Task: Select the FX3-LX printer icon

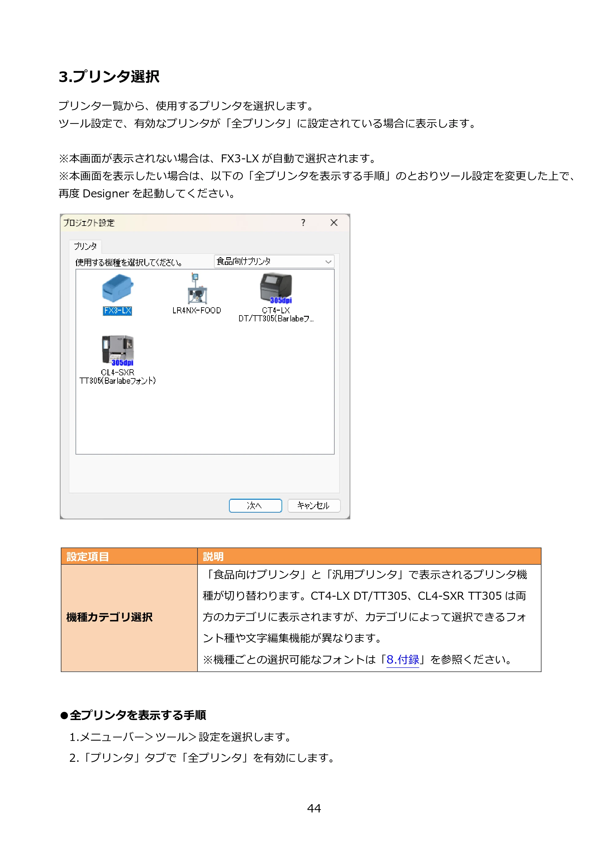Action: pyautogui.click(x=118, y=288)
